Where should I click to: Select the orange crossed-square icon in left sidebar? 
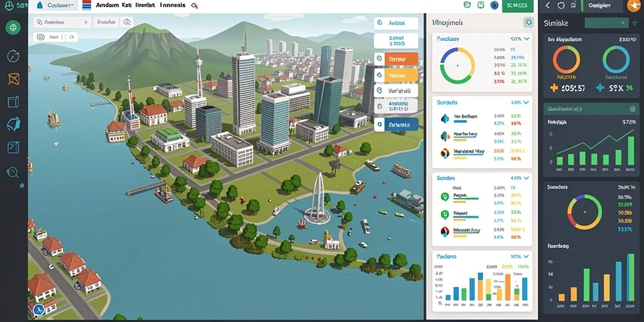(x=14, y=78)
